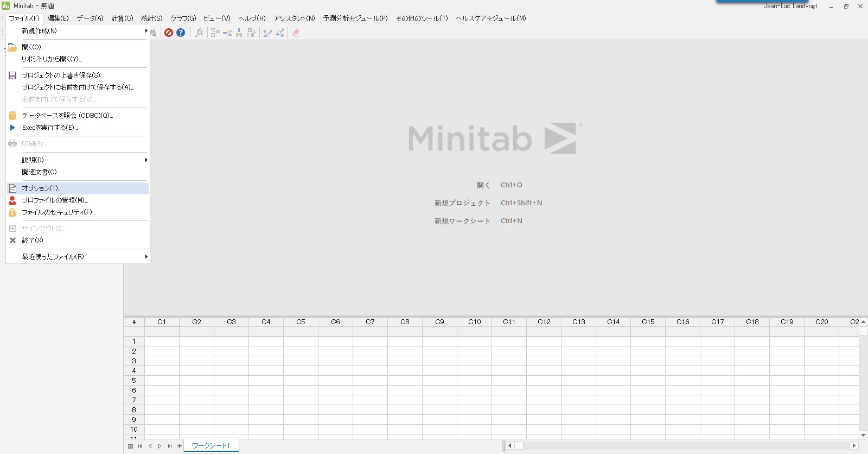Choose プロジェクトに名前を付けて保存する(A)... entry
Viewport: 868px width, 454px height.
(78, 87)
